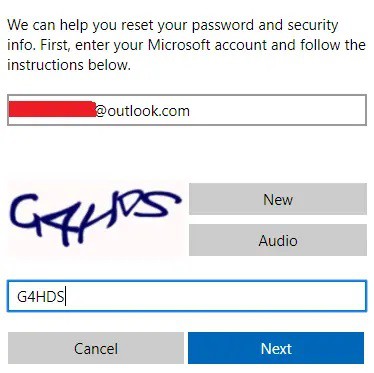Click Next to continue
Image resolution: width=374 pixels, height=373 pixels.
click(x=276, y=348)
